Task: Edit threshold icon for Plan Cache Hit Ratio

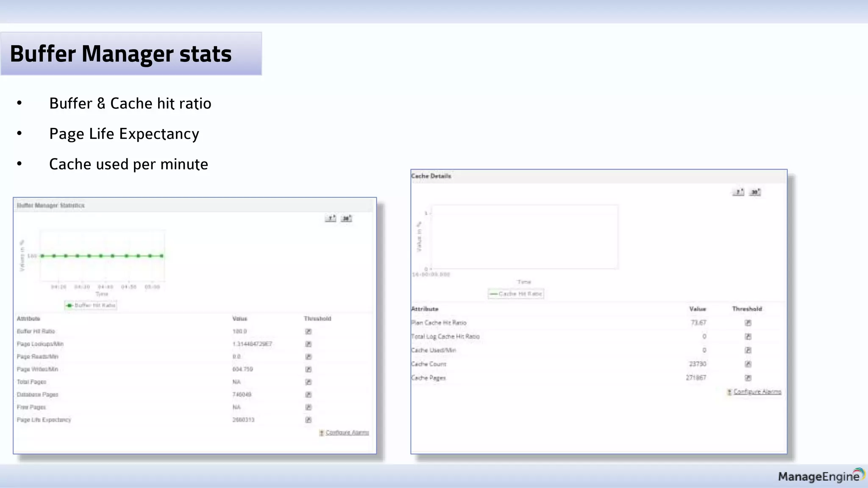Action: [748, 323]
